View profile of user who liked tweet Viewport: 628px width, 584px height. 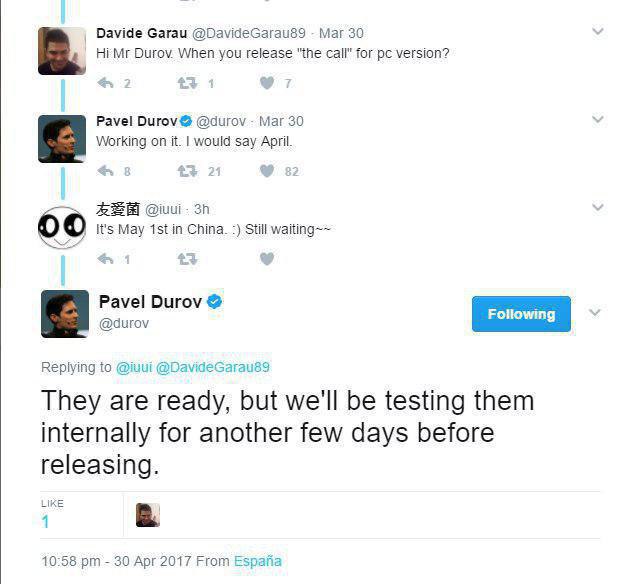148,515
